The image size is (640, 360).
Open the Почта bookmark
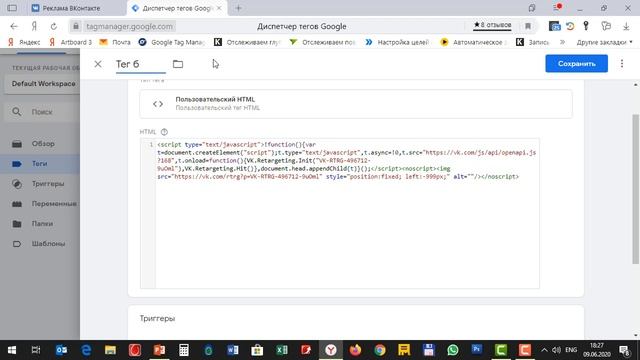(x=115, y=42)
